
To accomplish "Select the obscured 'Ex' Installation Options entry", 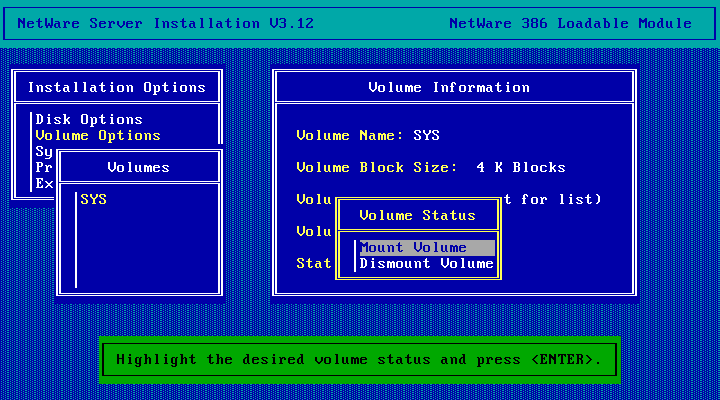I will click(44, 184).
